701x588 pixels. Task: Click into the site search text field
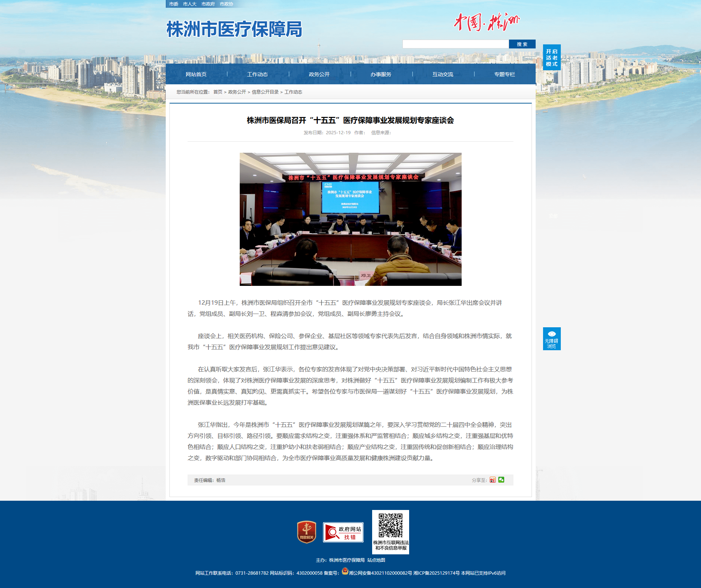pos(455,44)
